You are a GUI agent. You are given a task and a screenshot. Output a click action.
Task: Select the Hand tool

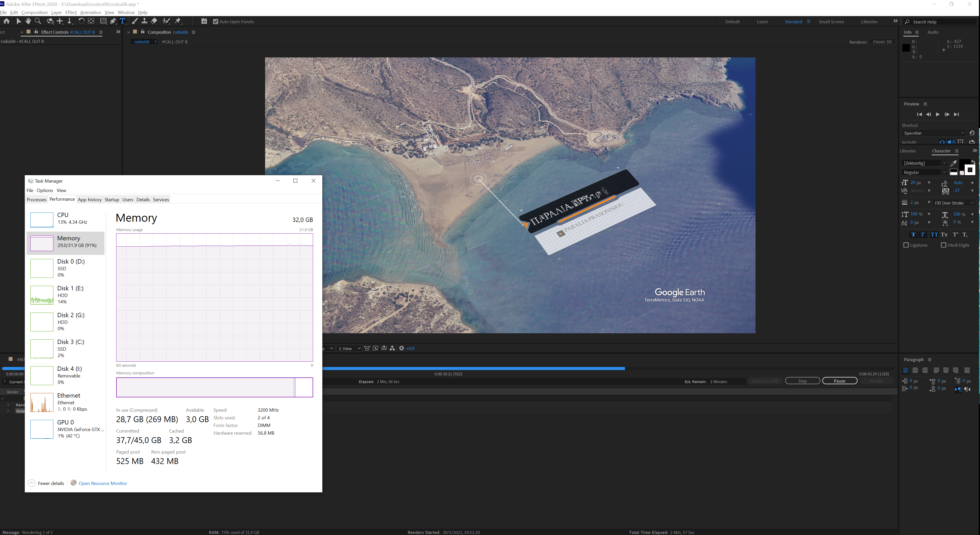point(28,21)
